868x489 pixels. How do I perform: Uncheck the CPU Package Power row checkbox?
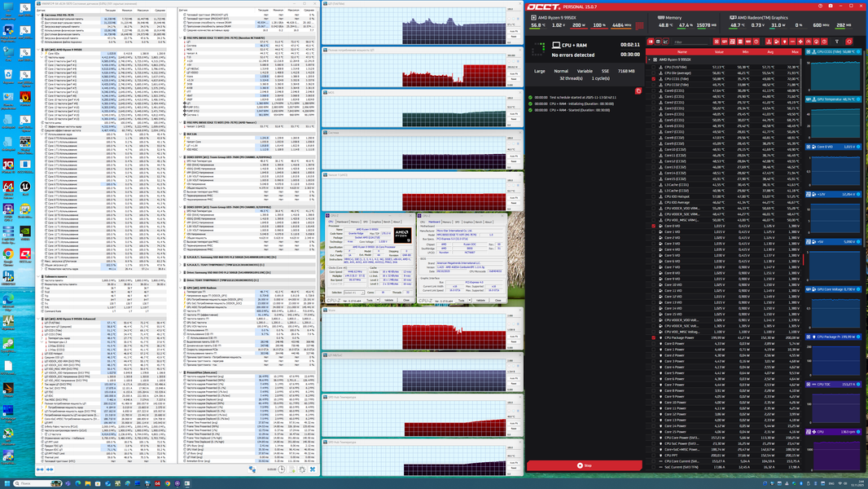[x=653, y=337]
